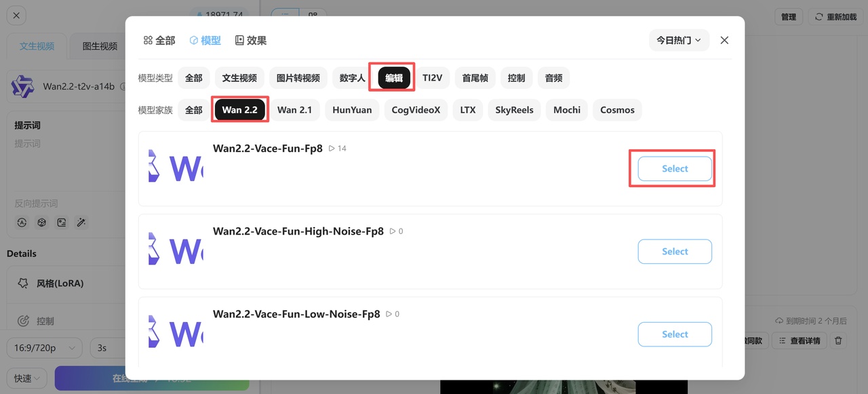The height and width of the screenshot is (394, 868).
Task: Select the Wan2.2-Vace-Fun-High-Noise-Fp8 model
Action: (674, 252)
